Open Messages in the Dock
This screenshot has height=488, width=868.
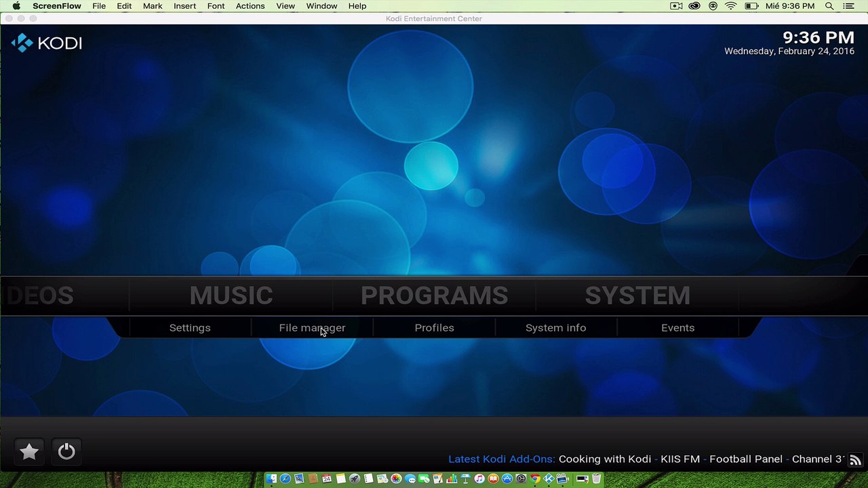(410, 479)
